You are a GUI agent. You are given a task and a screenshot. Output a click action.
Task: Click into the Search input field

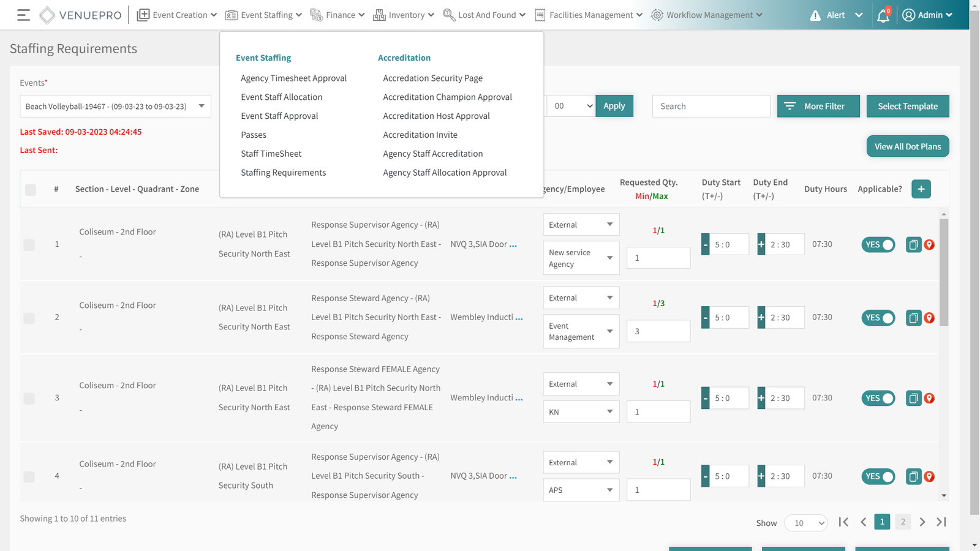tap(710, 107)
